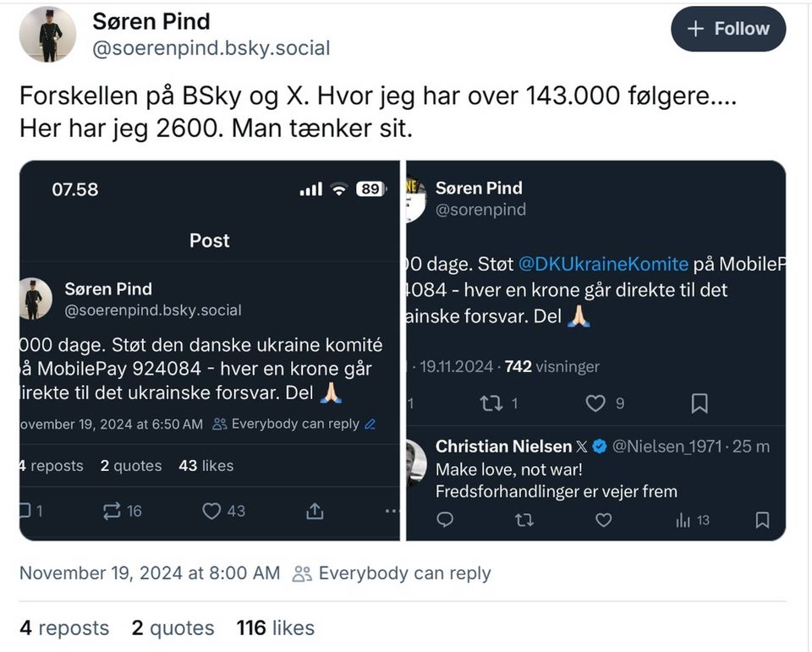Click the repost icon showing 16
This screenshot has width=812, height=652.
coord(112,511)
